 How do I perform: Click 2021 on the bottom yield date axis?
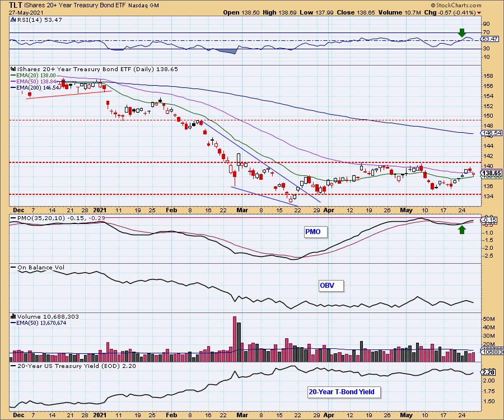tap(100, 415)
